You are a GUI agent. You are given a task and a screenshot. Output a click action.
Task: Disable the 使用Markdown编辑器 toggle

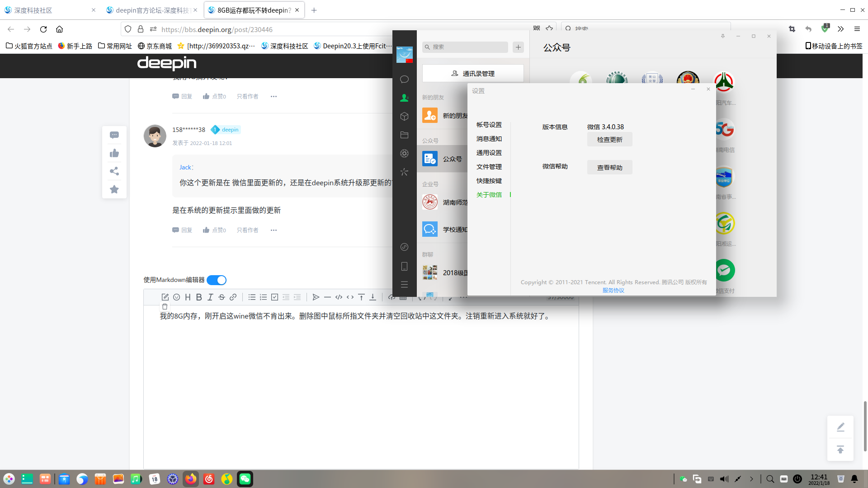click(x=216, y=280)
